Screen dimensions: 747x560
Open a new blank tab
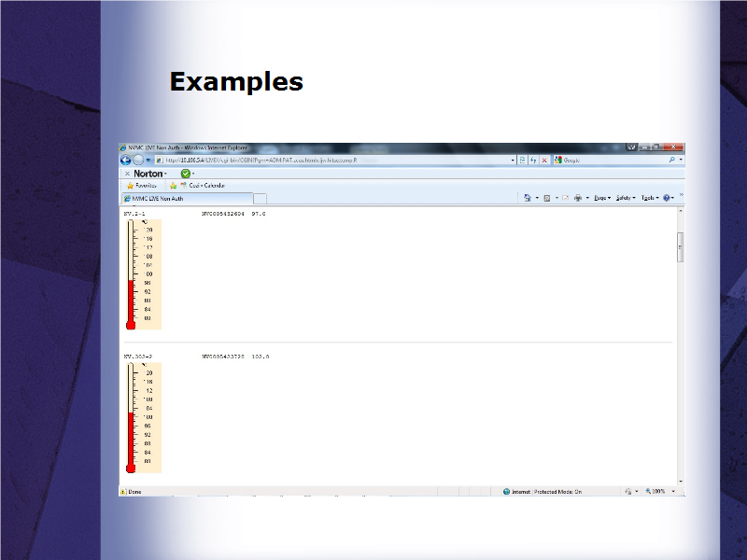tap(261, 199)
